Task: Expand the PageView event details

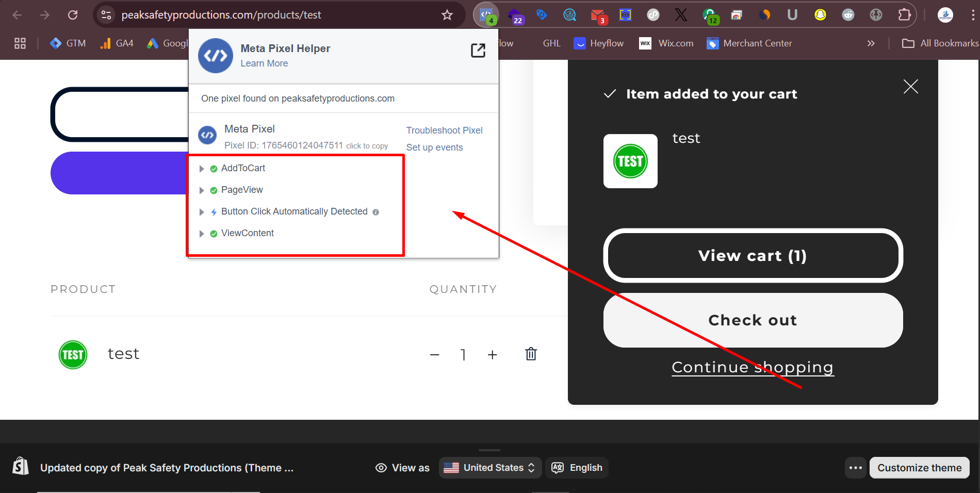Action: [x=202, y=190]
